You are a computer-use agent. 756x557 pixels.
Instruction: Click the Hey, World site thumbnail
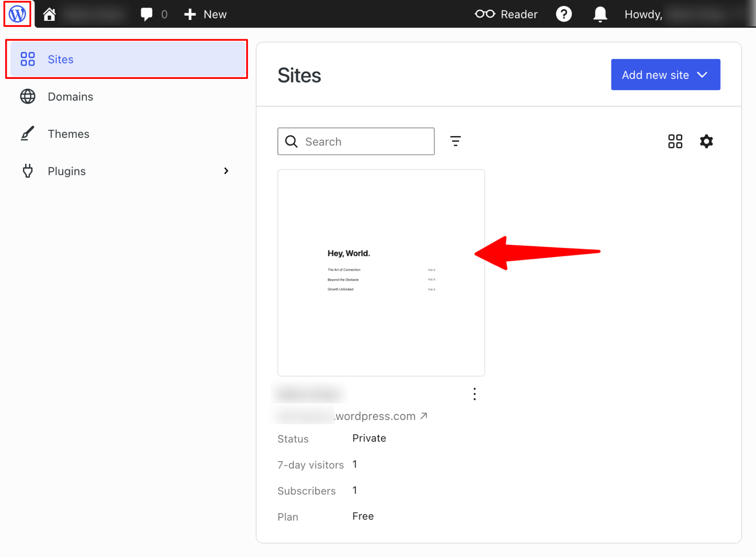tap(381, 273)
